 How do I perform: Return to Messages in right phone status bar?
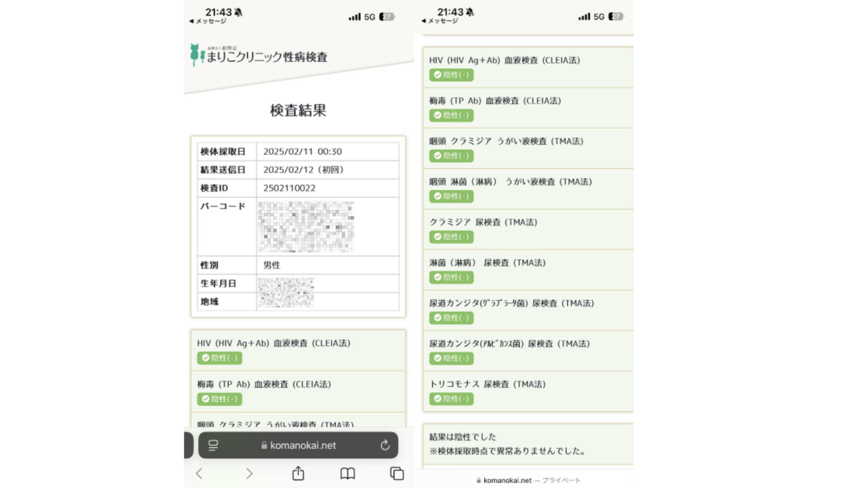[x=440, y=21]
